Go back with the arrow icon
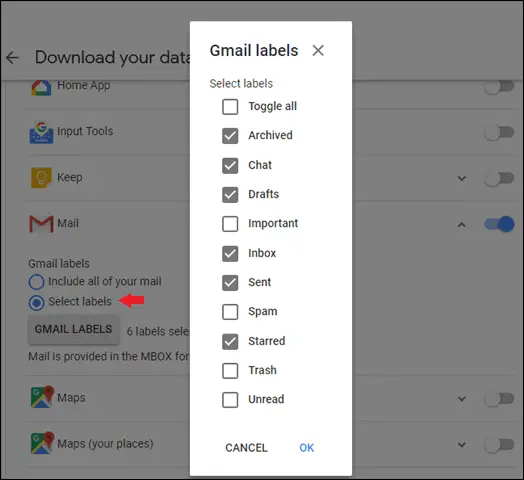Screen dimensions: 524x480 point(12,57)
